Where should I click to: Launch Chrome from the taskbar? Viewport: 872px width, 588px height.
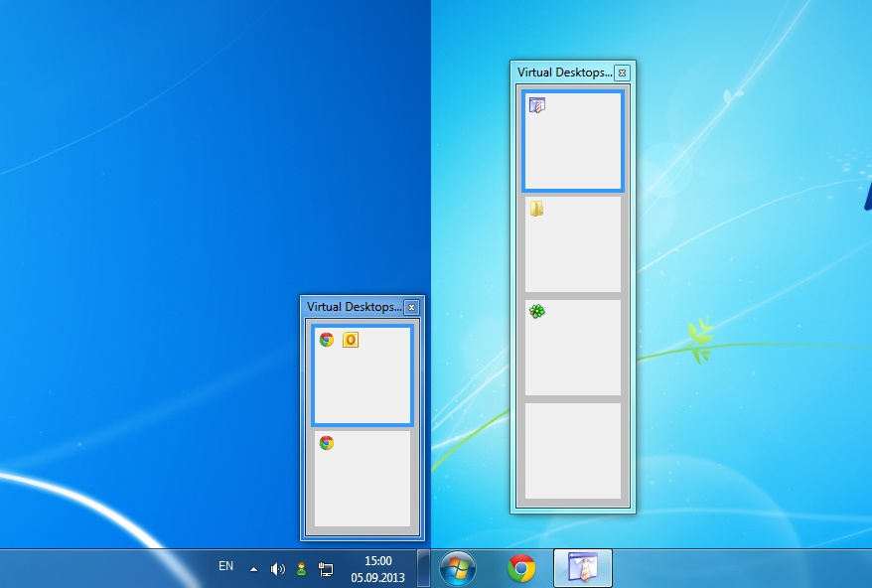coord(521,568)
